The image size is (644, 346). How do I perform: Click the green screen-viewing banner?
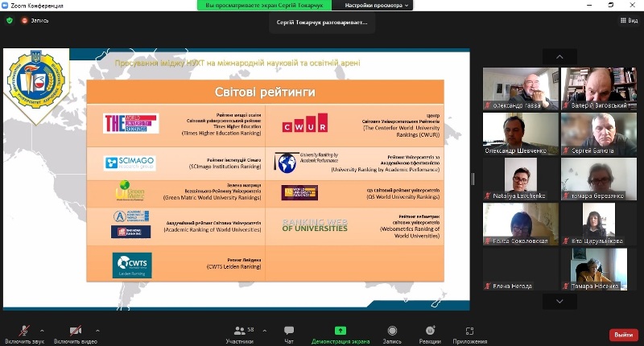[x=264, y=6]
